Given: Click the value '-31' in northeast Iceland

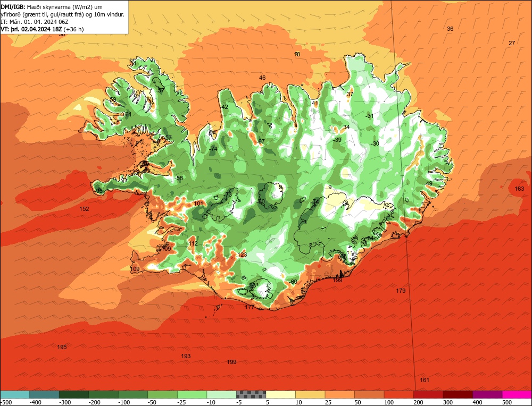Looking at the screenshot, I should [369, 116].
